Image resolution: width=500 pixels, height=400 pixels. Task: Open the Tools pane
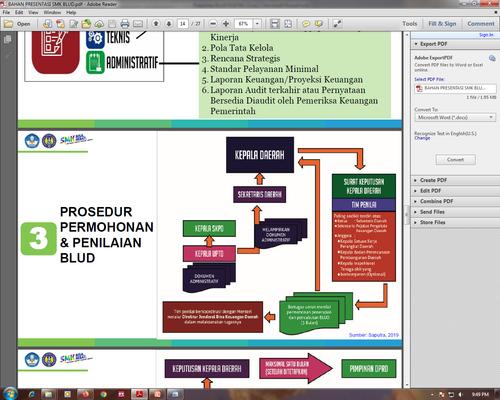tap(409, 24)
